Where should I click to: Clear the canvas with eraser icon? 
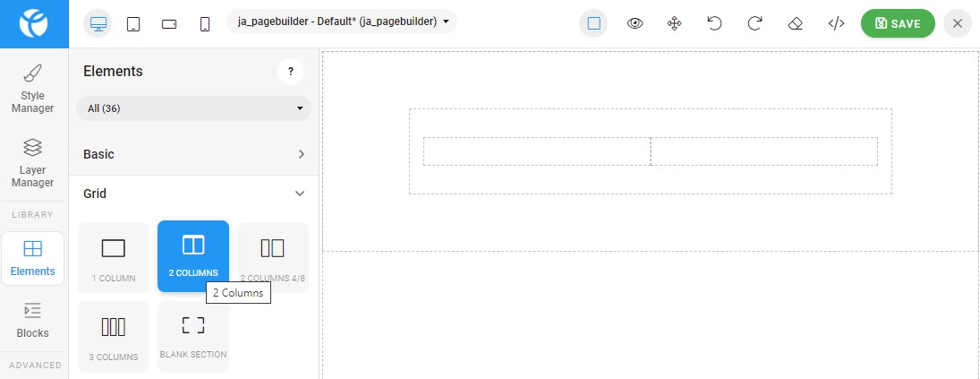(795, 24)
